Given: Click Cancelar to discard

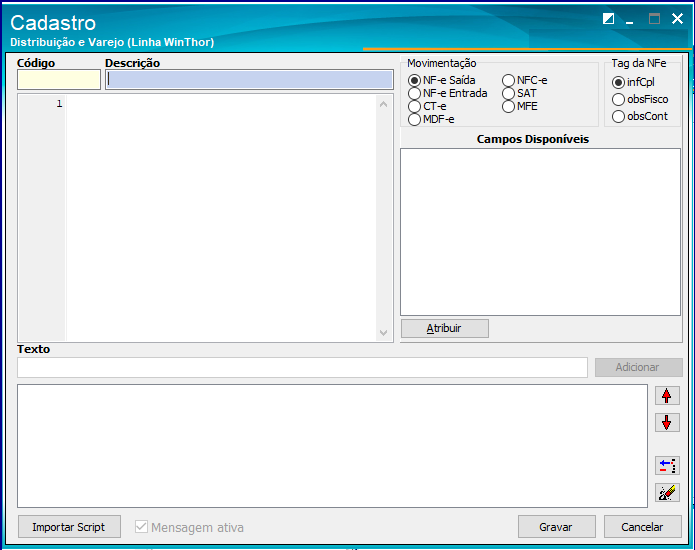Looking at the screenshot, I should [642, 527].
